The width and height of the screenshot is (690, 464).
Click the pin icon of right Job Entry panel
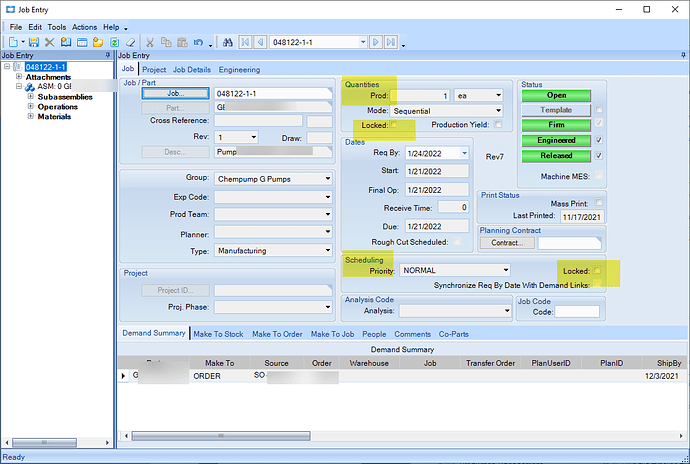683,55
